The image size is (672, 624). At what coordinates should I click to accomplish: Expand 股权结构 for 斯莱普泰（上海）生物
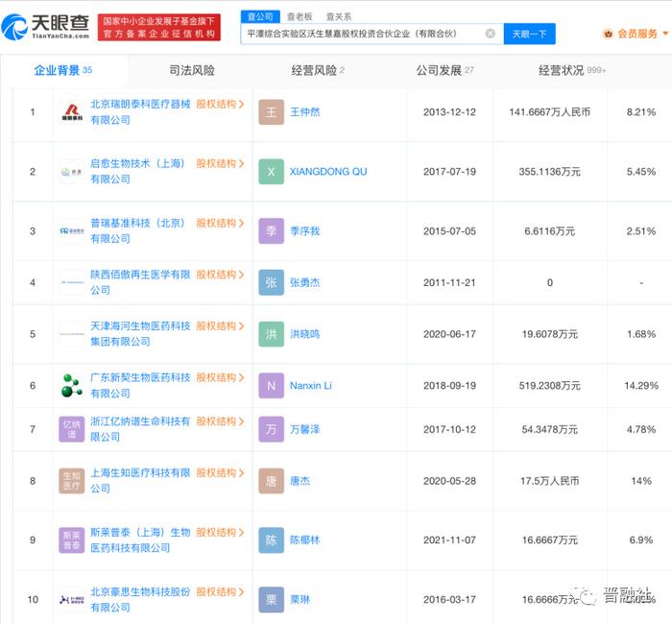pos(220,532)
